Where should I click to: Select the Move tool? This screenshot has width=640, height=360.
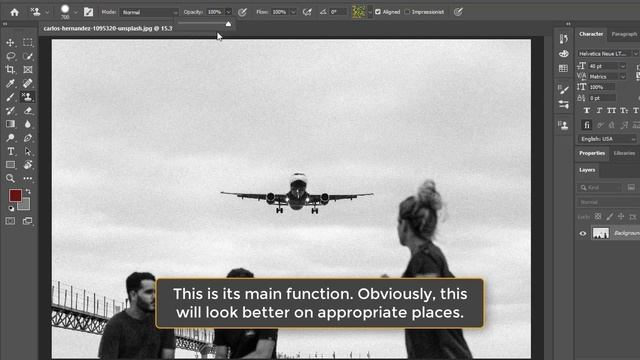(10, 42)
